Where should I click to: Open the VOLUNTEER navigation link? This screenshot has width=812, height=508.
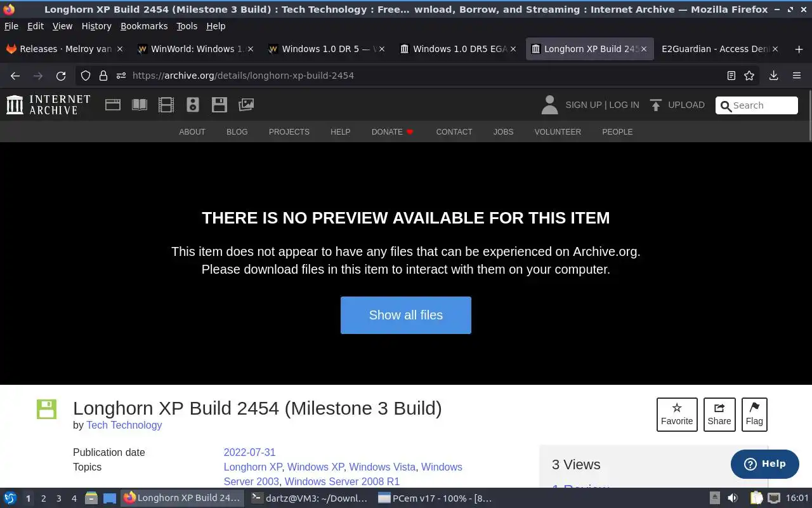[x=558, y=132]
